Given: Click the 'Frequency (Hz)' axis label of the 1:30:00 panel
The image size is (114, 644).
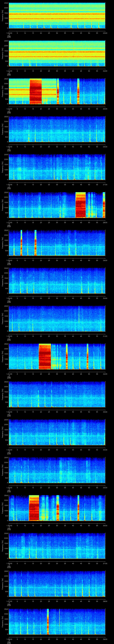Looking at the screenshot, I should point(3,318).
